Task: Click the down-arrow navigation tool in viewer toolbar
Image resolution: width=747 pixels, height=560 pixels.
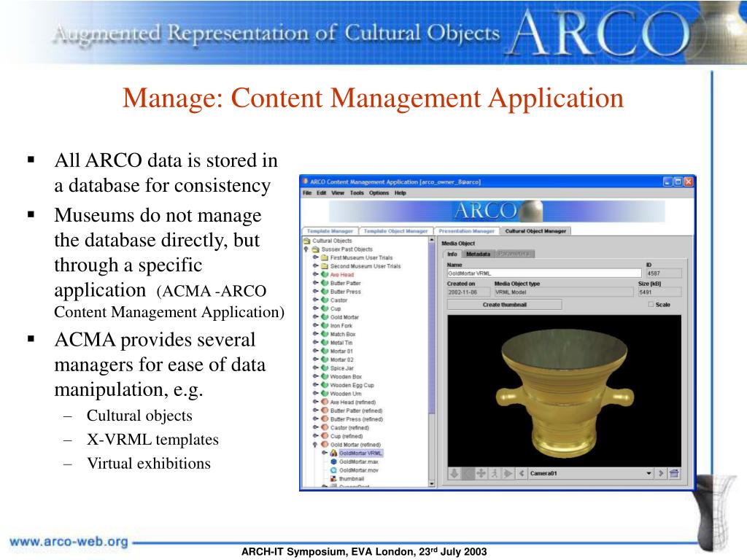Action: 454,473
